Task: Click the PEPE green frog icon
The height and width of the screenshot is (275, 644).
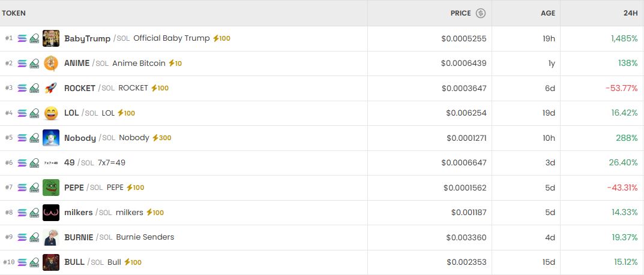Action: tap(51, 188)
